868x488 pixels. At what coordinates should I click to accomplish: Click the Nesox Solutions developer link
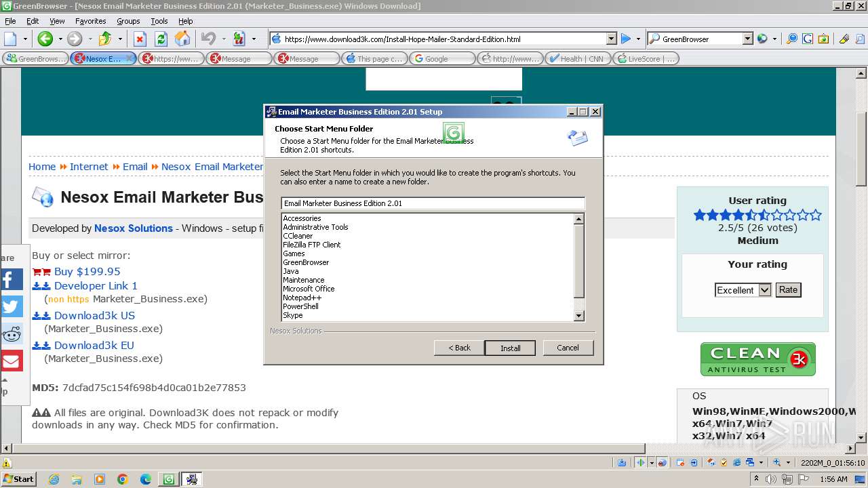[x=134, y=228]
